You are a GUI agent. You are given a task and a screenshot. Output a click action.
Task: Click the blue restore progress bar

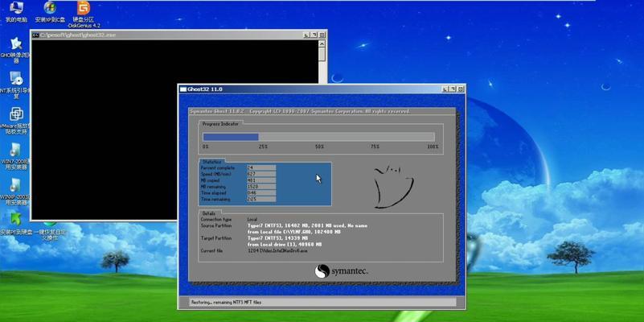pos(231,137)
